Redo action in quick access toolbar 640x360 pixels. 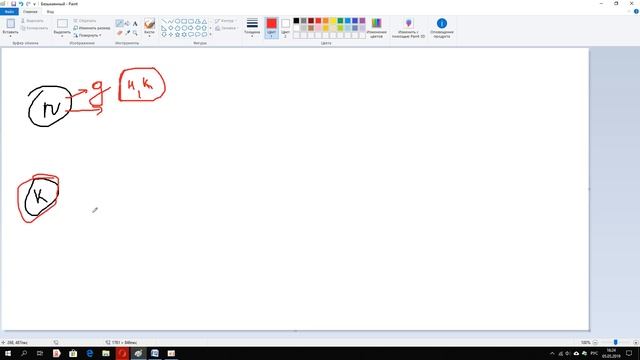coord(28,4)
